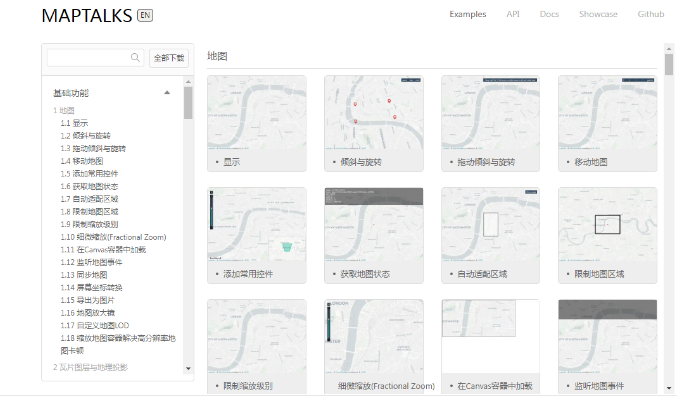
Task: Select 2 瓦片图层与地理投影 in the sidebar
Action: pos(90,367)
